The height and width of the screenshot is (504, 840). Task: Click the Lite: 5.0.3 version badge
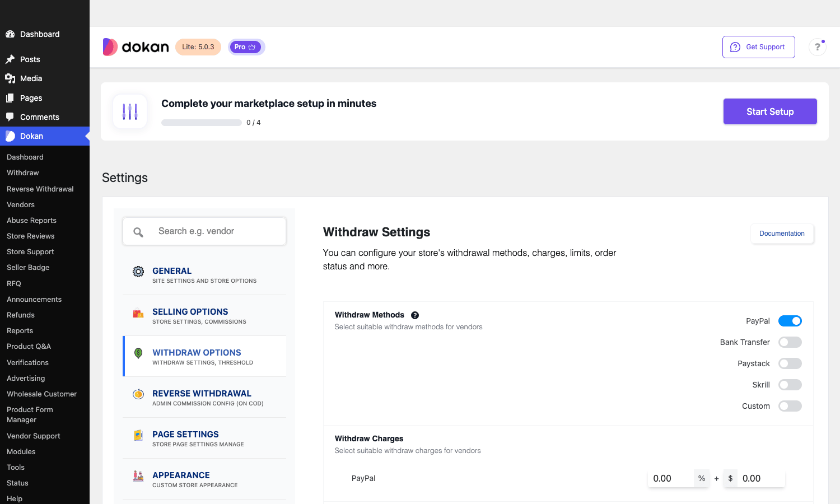pyautogui.click(x=198, y=47)
